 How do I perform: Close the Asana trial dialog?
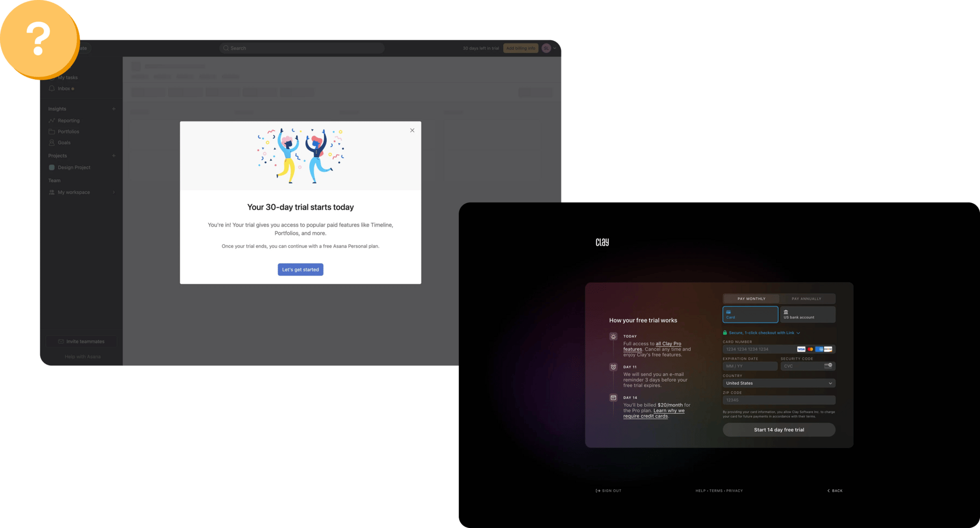click(412, 130)
